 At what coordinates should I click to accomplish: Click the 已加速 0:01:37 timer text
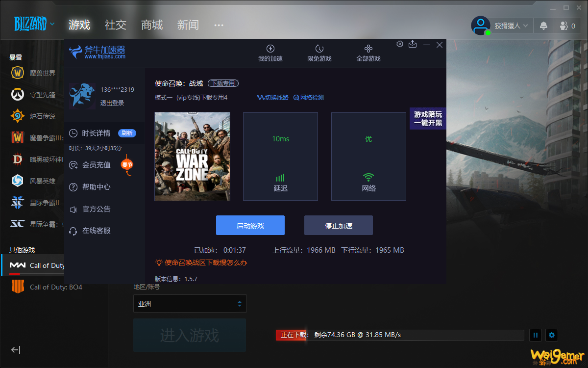pyautogui.click(x=220, y=250)
